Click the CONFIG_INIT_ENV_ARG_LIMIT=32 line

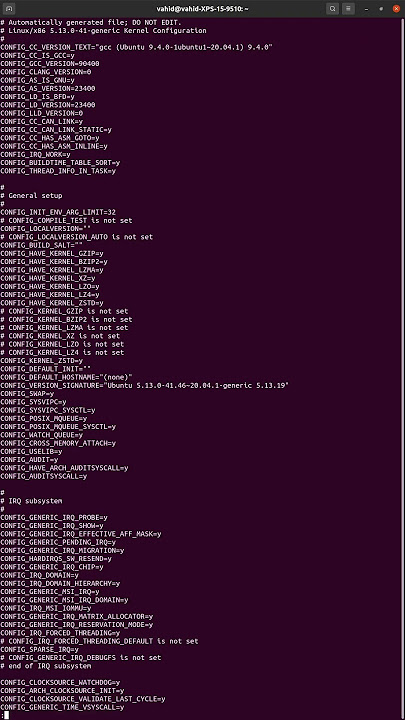(x=58, y=212)
